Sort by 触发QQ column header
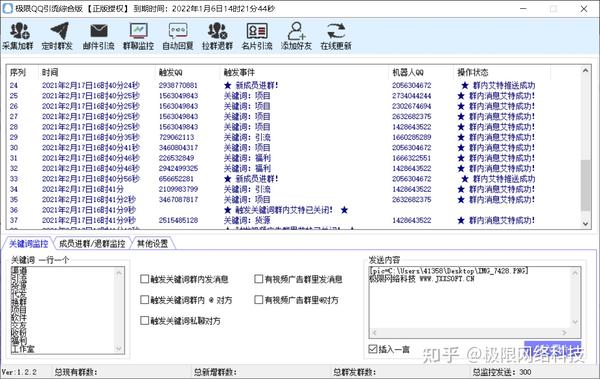The image size is (600, 379). (x=188, y=72)
